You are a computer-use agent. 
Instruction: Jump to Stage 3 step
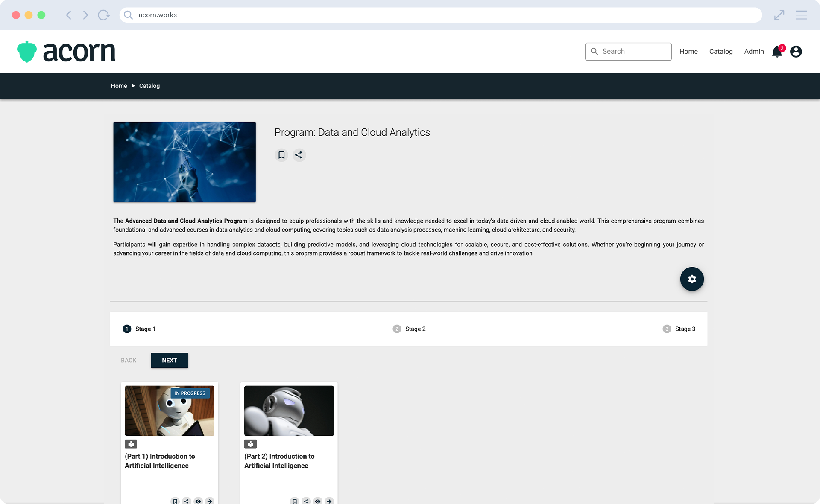pyautogui.click(x=679, y=329)
